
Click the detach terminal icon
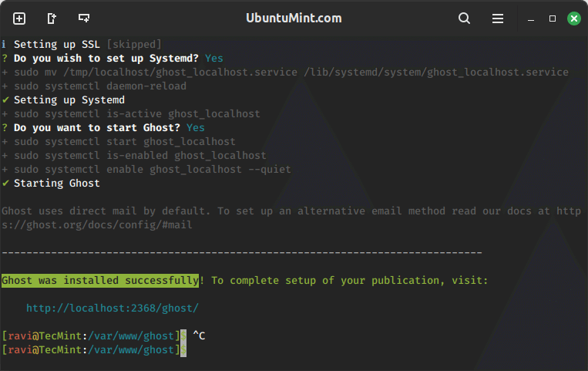(x=52, y=19)
